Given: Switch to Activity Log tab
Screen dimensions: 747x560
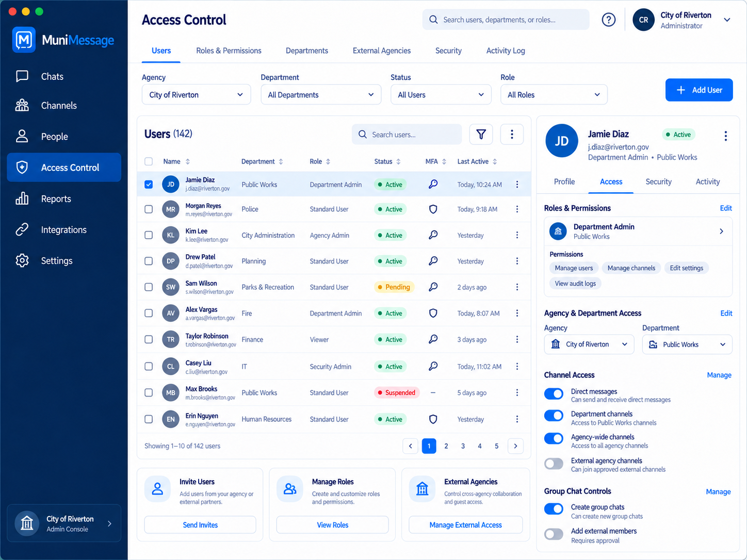Looking at the screenshot, I should tap(506, 51).
